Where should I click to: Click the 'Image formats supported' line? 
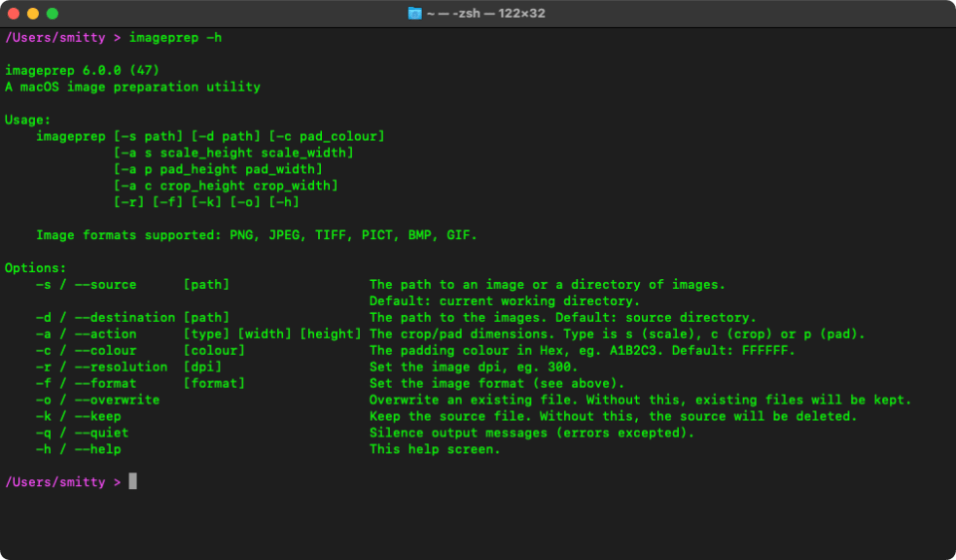point(257,235)
